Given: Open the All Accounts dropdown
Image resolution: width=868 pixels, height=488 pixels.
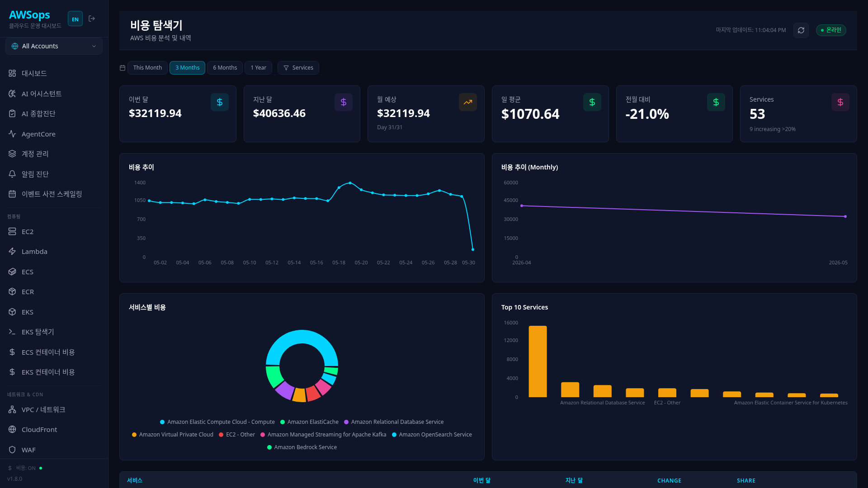Looking at the screenshot, I should point(54,46).
